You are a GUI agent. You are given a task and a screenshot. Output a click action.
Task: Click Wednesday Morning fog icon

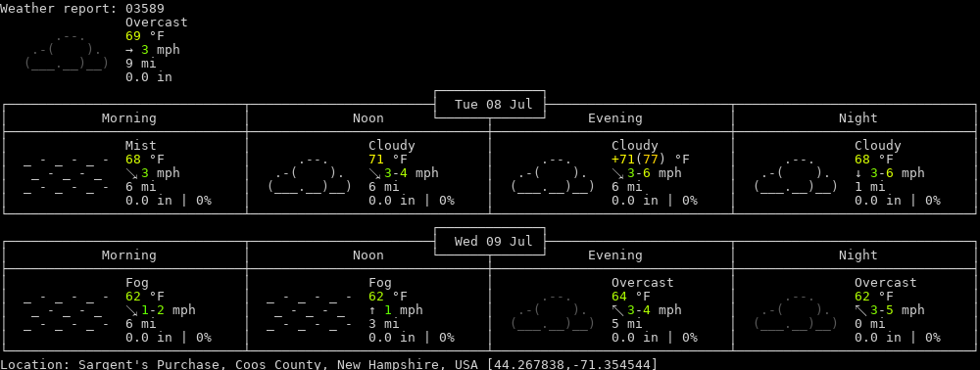[67, 310]
